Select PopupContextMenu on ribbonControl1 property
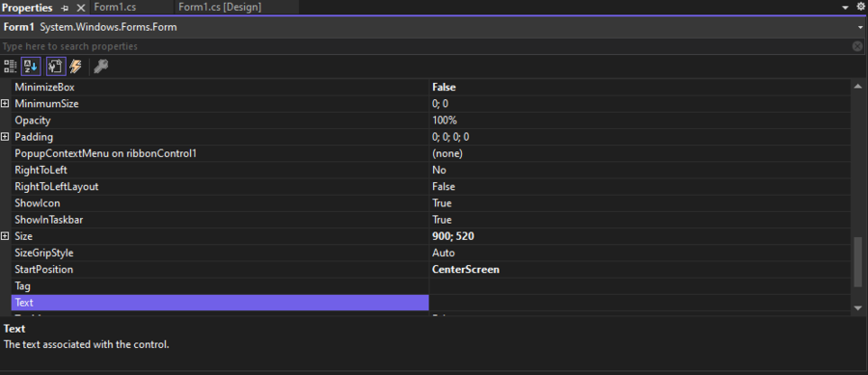The height and width of the screenshot is (375, 868). click(x=220, y=153)
